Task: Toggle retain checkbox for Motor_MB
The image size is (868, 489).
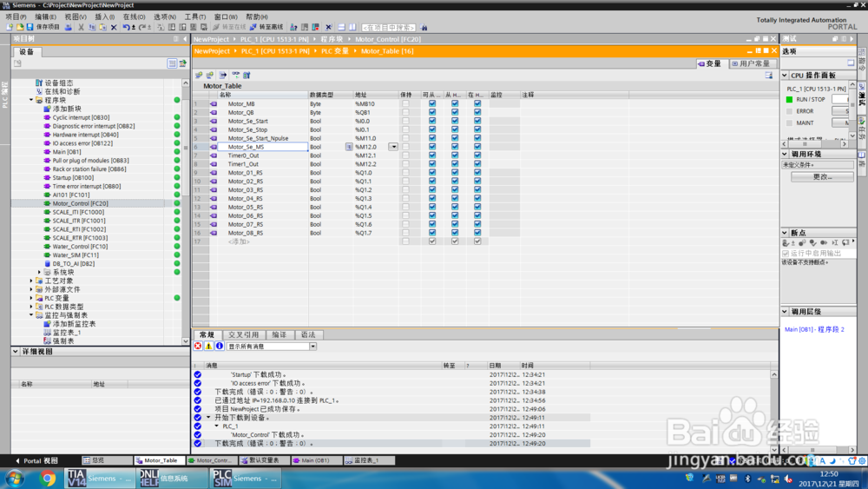Action: 405,103
